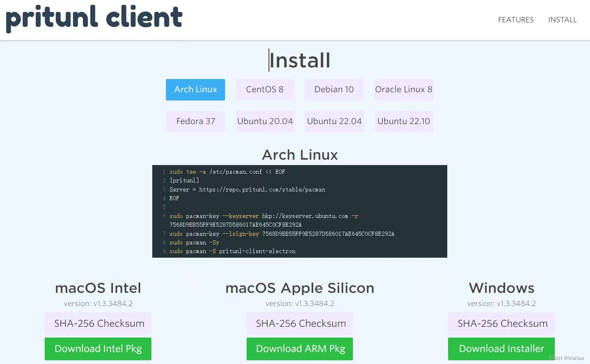Select the Debian 10 tab

(334, 90)
